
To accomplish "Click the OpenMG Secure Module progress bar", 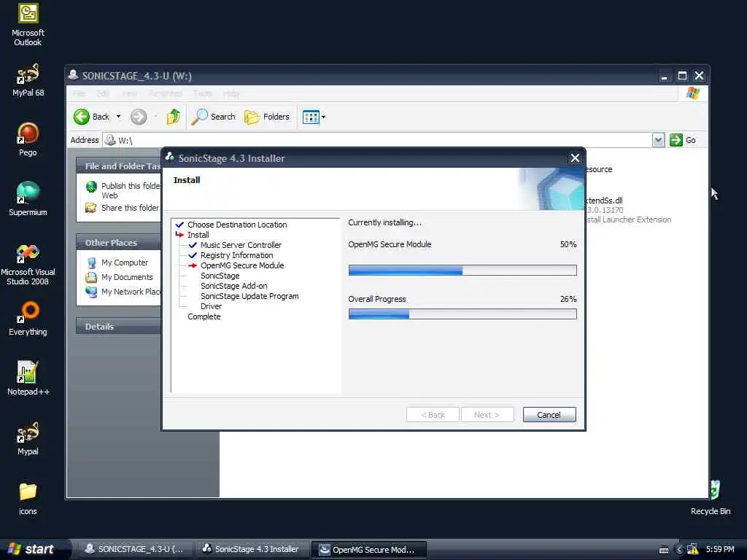I will pos(462,271).
